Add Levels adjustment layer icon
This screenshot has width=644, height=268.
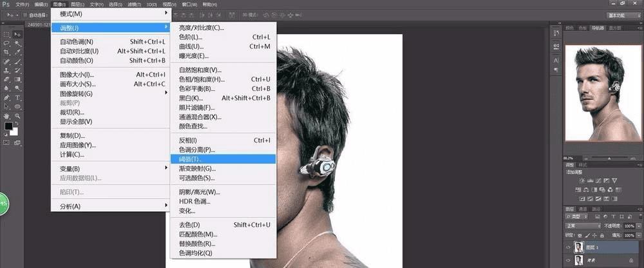tap(590, 180)
